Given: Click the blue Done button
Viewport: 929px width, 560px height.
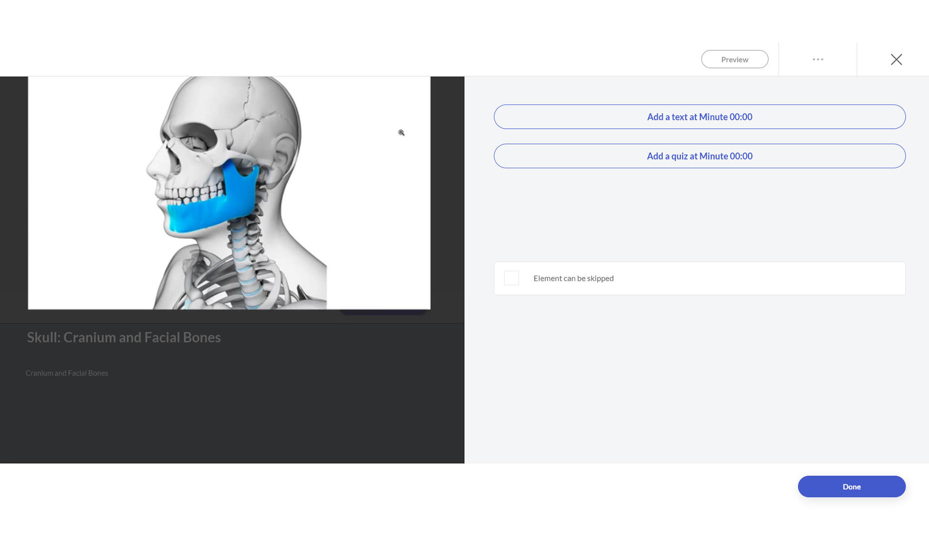Looking at the screenshot, I should pos(851,486).
